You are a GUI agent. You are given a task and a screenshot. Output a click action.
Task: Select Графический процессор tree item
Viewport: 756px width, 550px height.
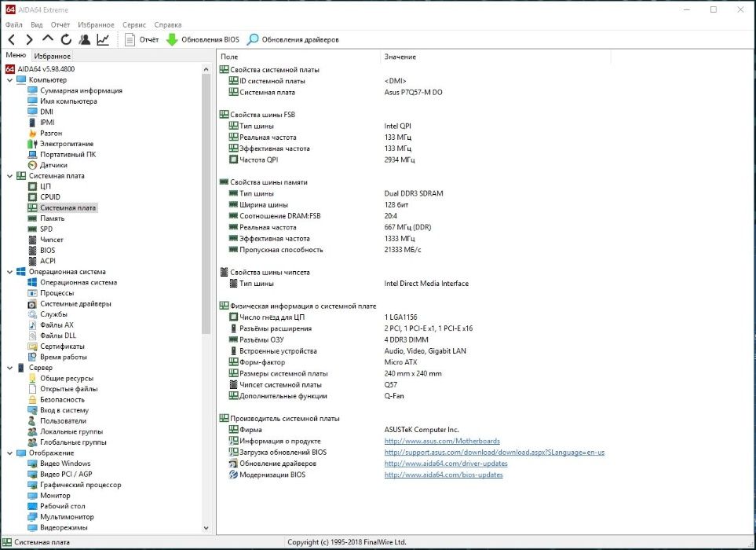pyautogui.click(x=81, y=485)
